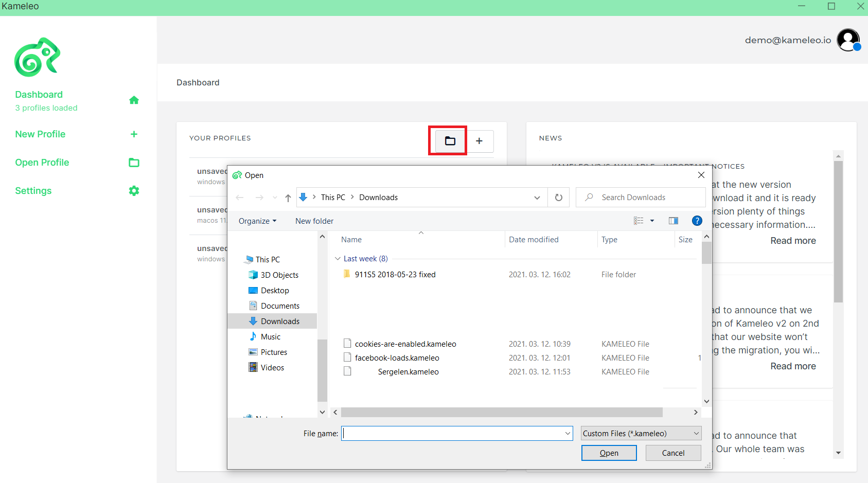The height and width of the screenshot is (483, 868).
Task: Maximize the Kameleo window
Action: pyautogui.click(x=831, y=6)
